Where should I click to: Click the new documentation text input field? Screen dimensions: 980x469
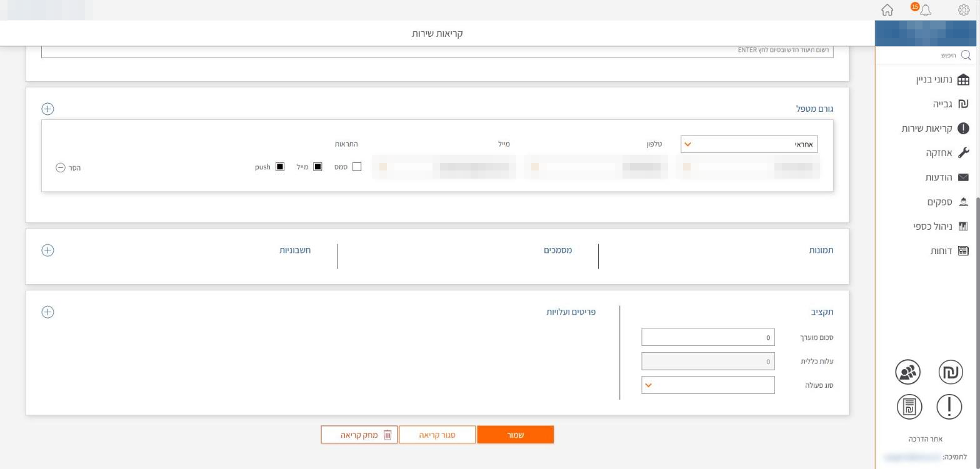(437, 51)
